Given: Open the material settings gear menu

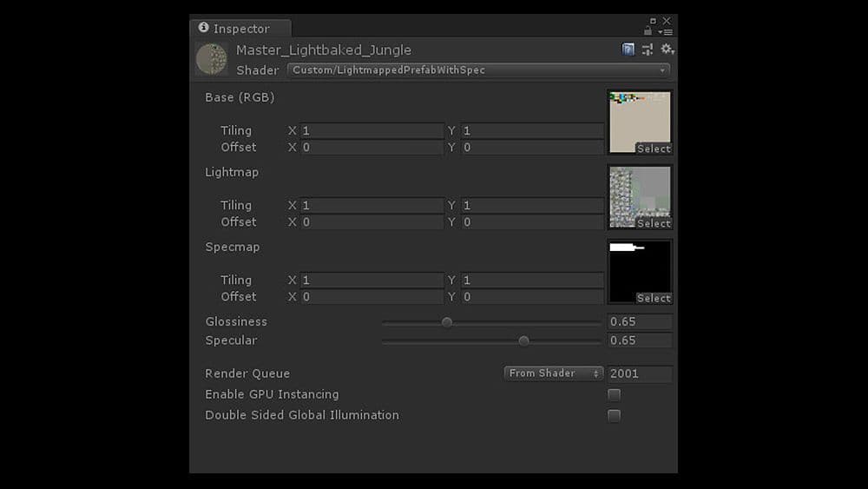Looking at the screenshot, I should (x=667, y=50).
